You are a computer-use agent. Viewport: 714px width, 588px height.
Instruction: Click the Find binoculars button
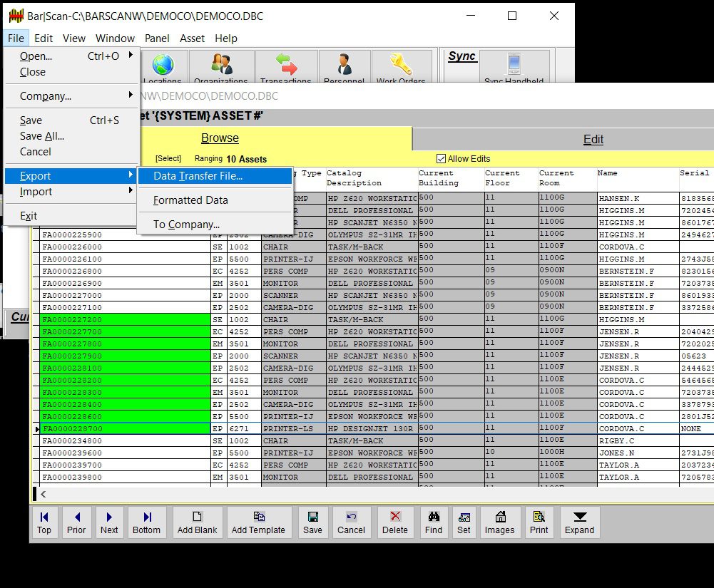coord(434,522)
